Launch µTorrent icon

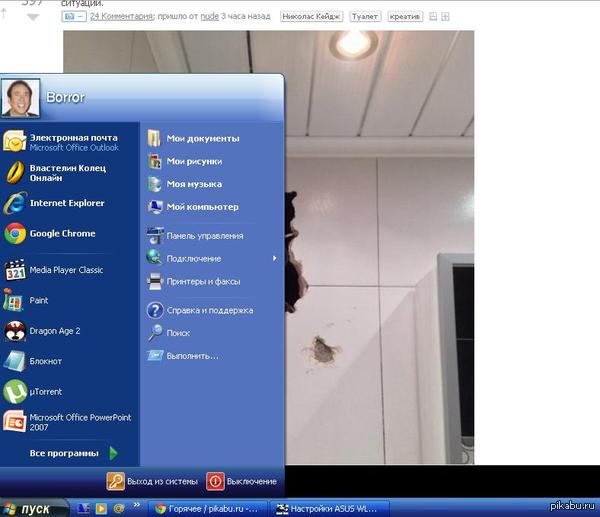pos(15,391)
